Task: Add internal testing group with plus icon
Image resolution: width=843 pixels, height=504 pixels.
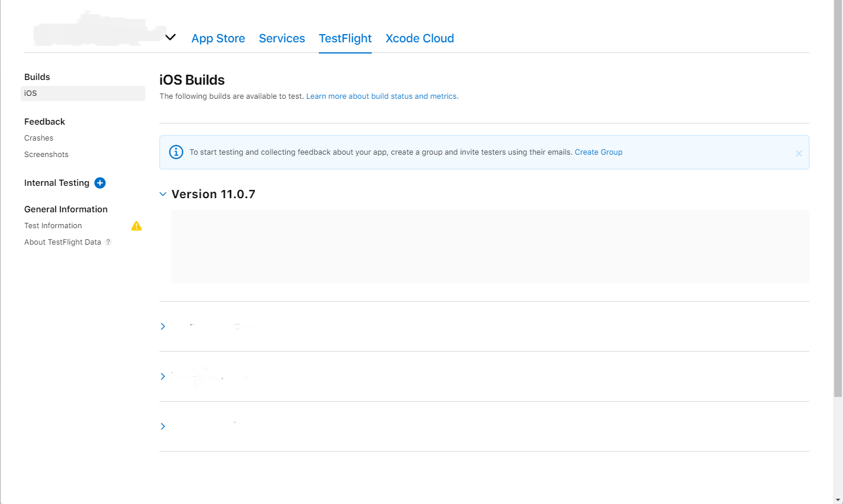Action: pos(100,183)
